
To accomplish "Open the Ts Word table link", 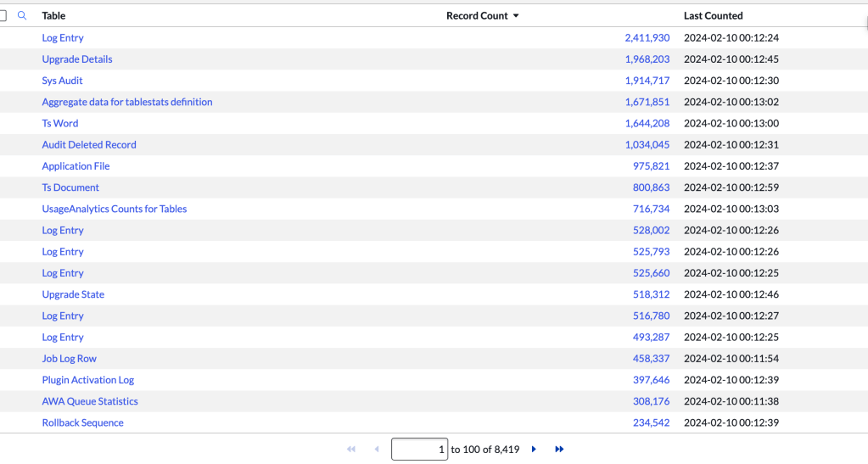I will coord(60,123).
